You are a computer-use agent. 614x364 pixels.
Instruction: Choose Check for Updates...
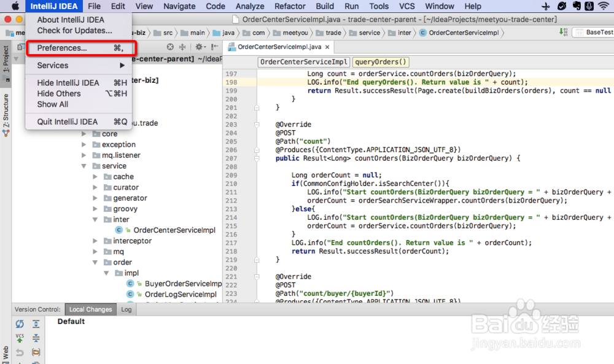point(79,31)
